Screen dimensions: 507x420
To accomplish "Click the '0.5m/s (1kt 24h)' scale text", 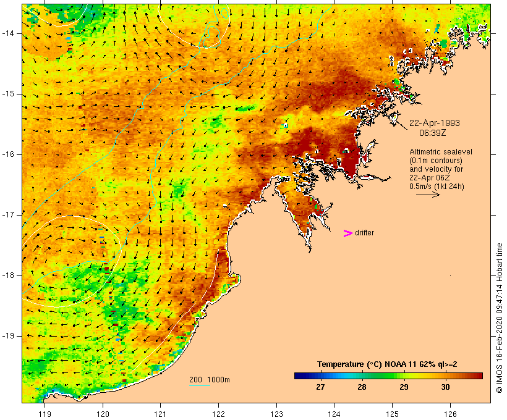I will 437,187.
